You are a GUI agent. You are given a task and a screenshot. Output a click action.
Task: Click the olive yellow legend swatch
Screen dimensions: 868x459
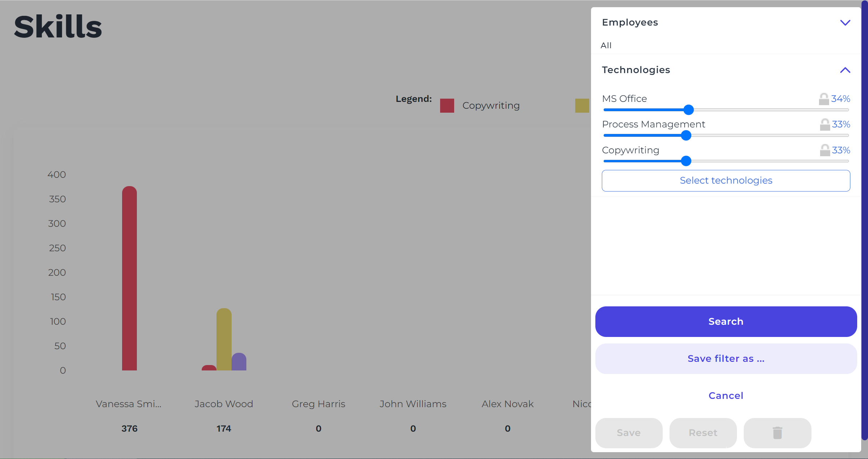[582, 105]
